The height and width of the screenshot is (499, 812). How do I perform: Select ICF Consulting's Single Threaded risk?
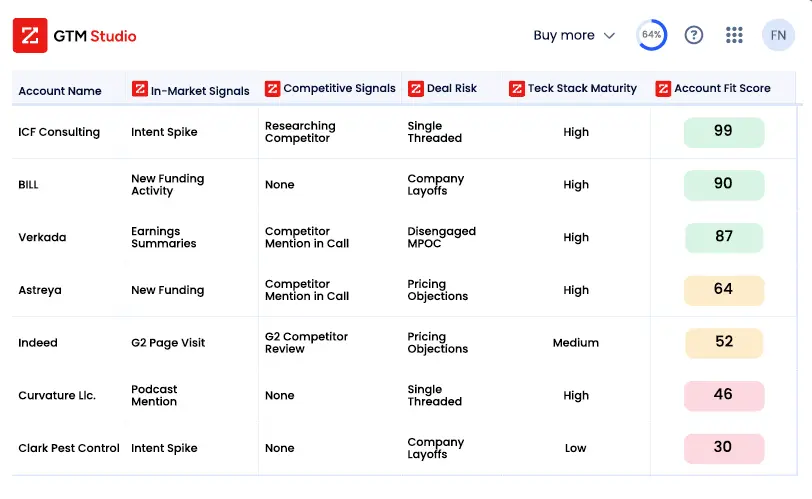[x=434, y=132]
